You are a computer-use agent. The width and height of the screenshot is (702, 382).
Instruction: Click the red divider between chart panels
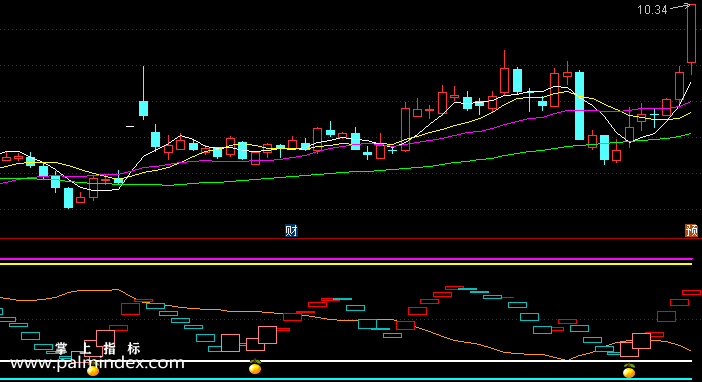coord(351,239)
